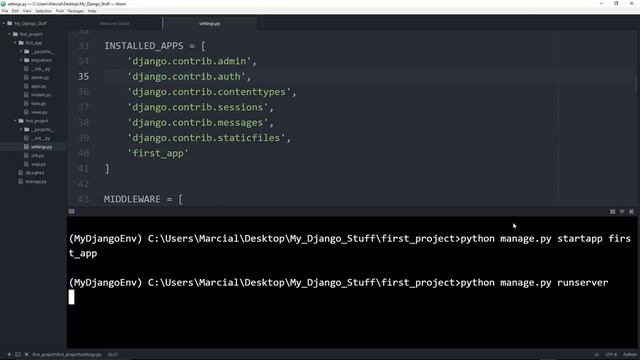
Task: Click 'first_app' string in INSTALLED_APPS
Action: coord(158,153)
